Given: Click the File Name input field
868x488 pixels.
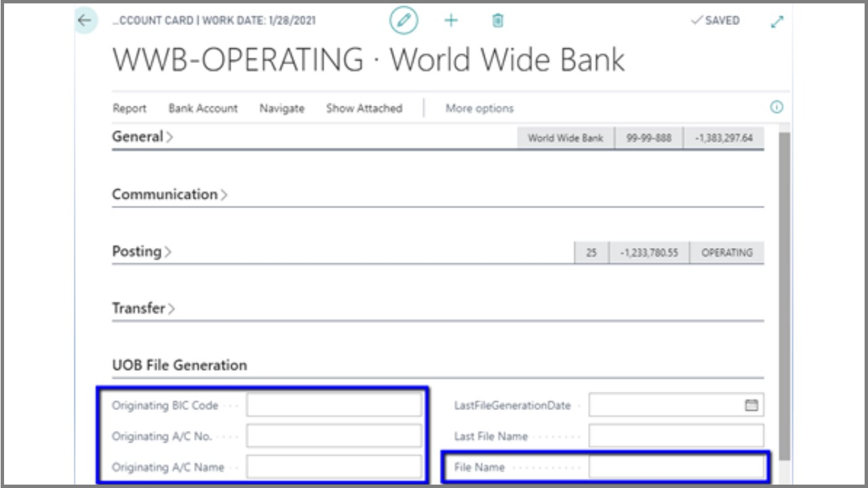Looking at the screenshot, I should [x=676, y=467].
